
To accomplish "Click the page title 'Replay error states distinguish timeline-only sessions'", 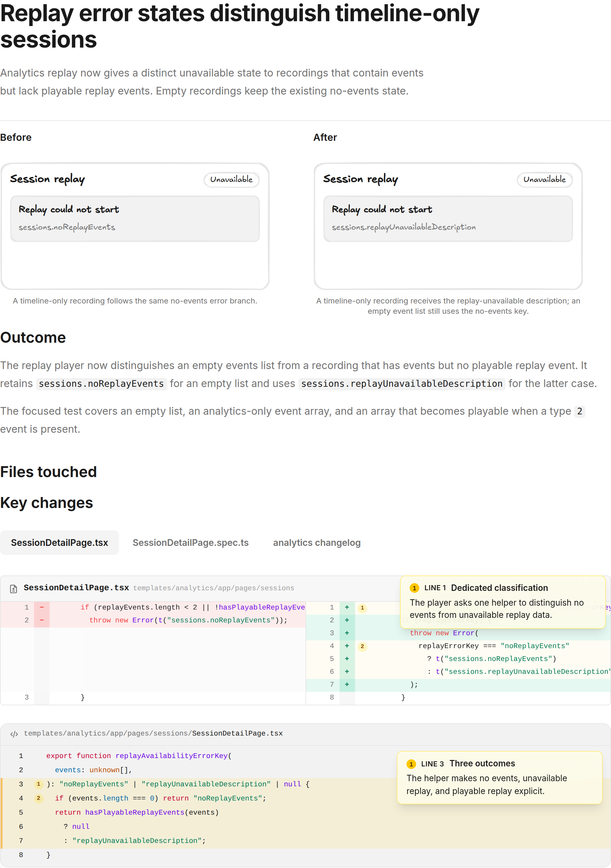I will pyautogui.click(x=240, y=26).
